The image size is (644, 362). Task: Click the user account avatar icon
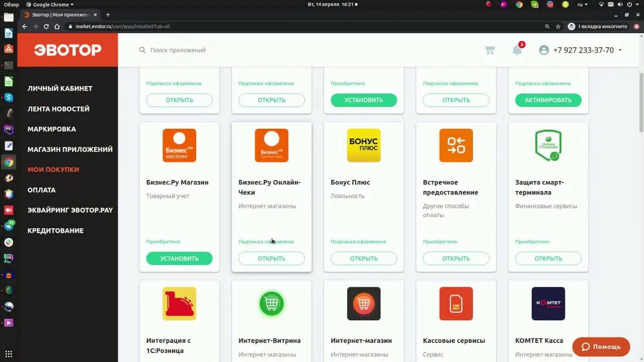click(544, 50)
